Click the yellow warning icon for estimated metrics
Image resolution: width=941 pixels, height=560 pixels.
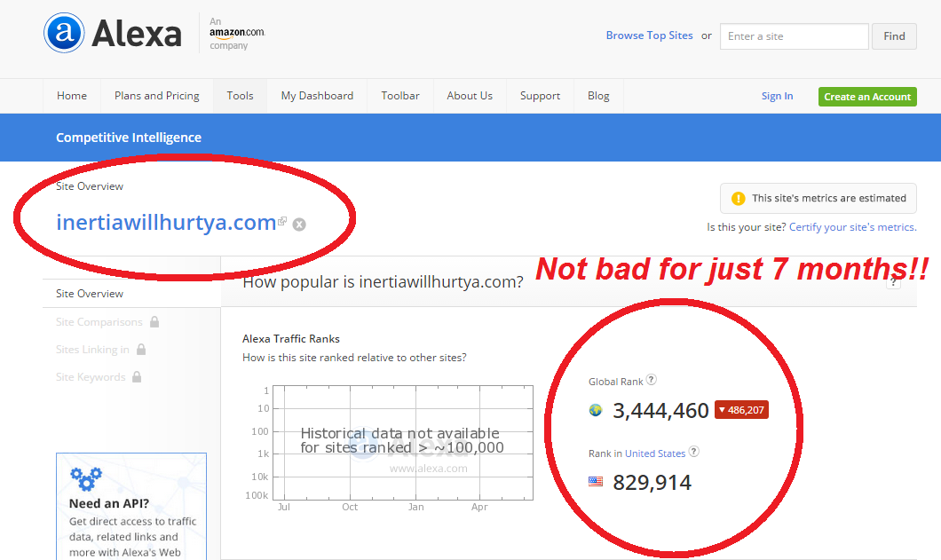point(739,199)
